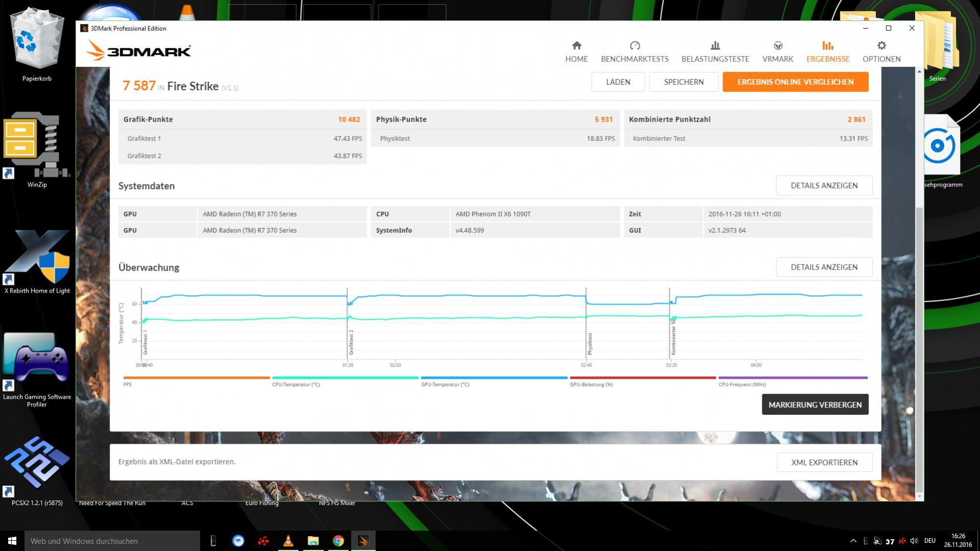
Task: Click the Physiktest 18.83 FPS row
Action: coord(496,138)
